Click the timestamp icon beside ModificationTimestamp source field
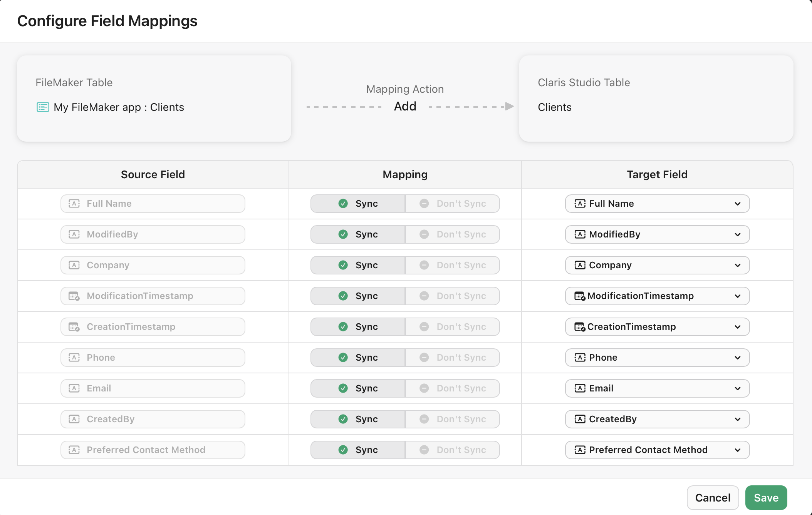The height and width of the screenshot is (515, 812). tap(74, 296)
